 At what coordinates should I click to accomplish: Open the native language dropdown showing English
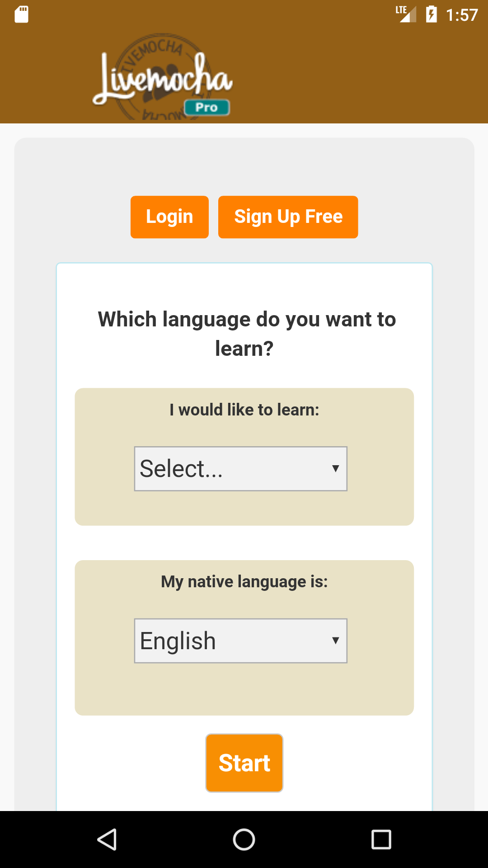coord(240,640)
